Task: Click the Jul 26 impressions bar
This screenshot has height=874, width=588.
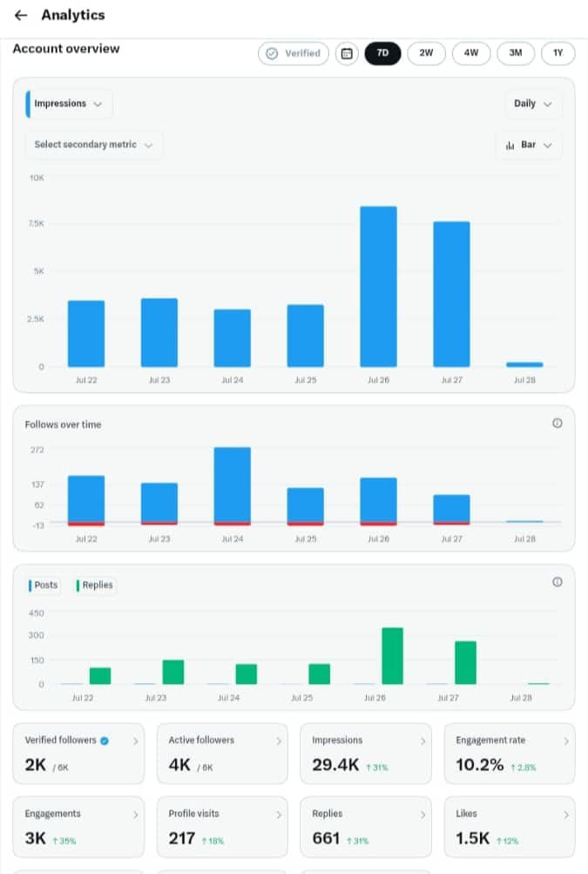Action: 378,287
